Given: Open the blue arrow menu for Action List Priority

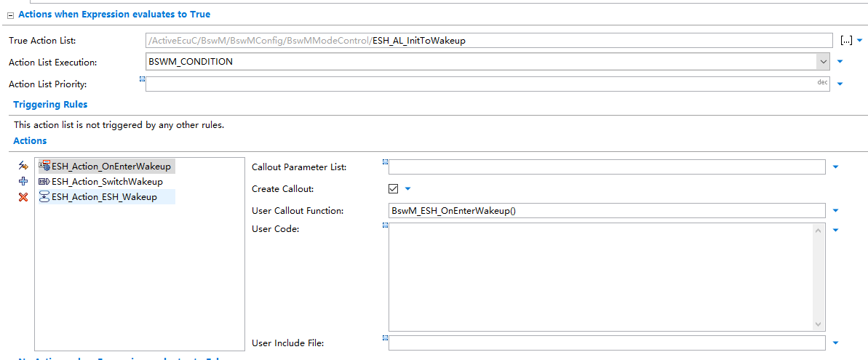Looking at the screenshot, I should coord(840,84).
